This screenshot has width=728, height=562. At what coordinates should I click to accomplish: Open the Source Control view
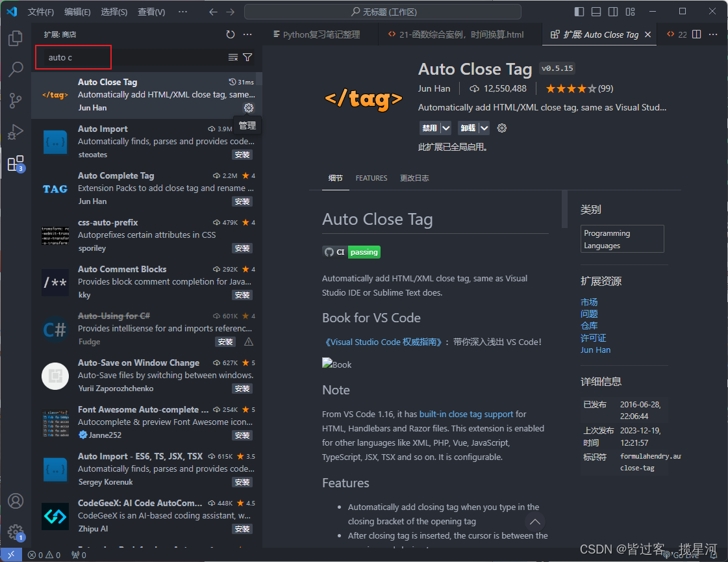(16, 100)
